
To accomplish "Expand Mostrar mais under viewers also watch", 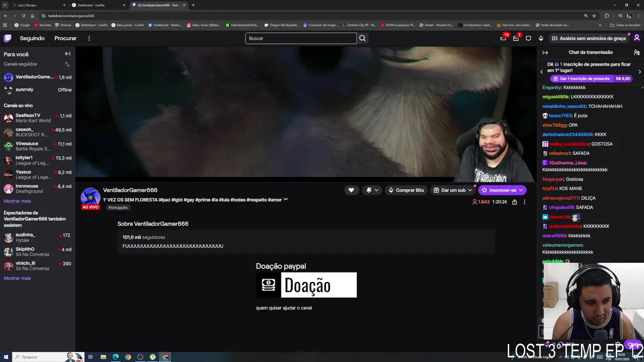I will click(17, 278).
